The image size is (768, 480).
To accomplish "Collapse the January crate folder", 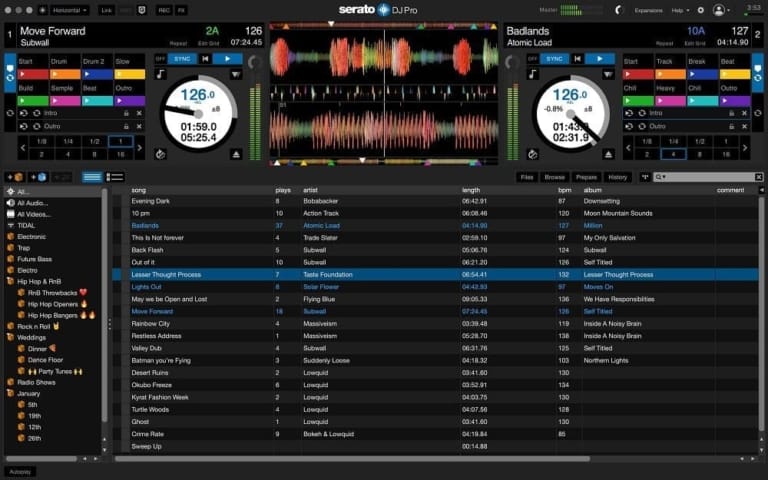I will [10, 393].
